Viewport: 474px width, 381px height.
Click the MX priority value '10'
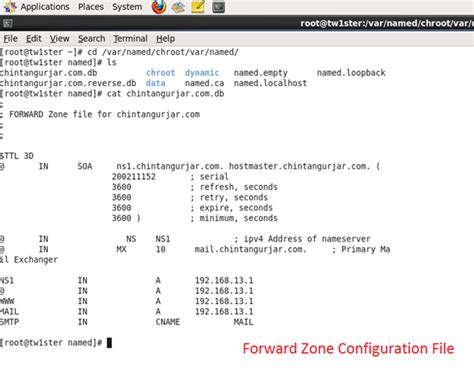(x=161, y=249)
